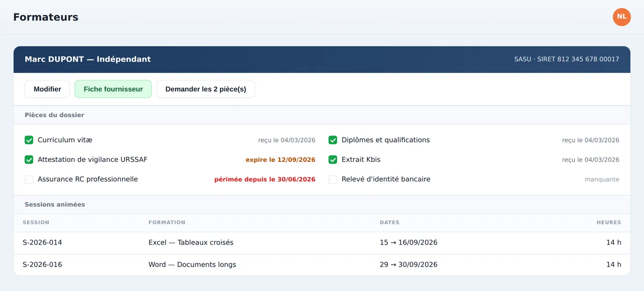Toggle the Extrait Kbis checkbox

333,160
